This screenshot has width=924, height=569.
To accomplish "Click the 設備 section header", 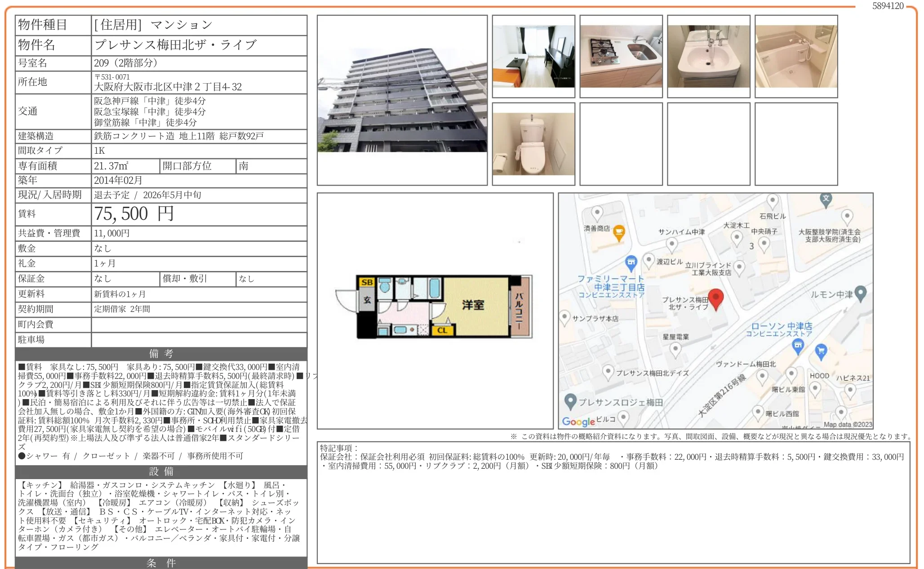I will [161, 471].
